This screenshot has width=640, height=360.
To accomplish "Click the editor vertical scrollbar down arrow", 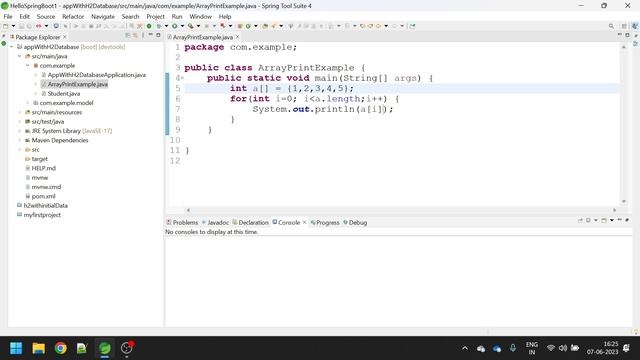I will point(624,201).
